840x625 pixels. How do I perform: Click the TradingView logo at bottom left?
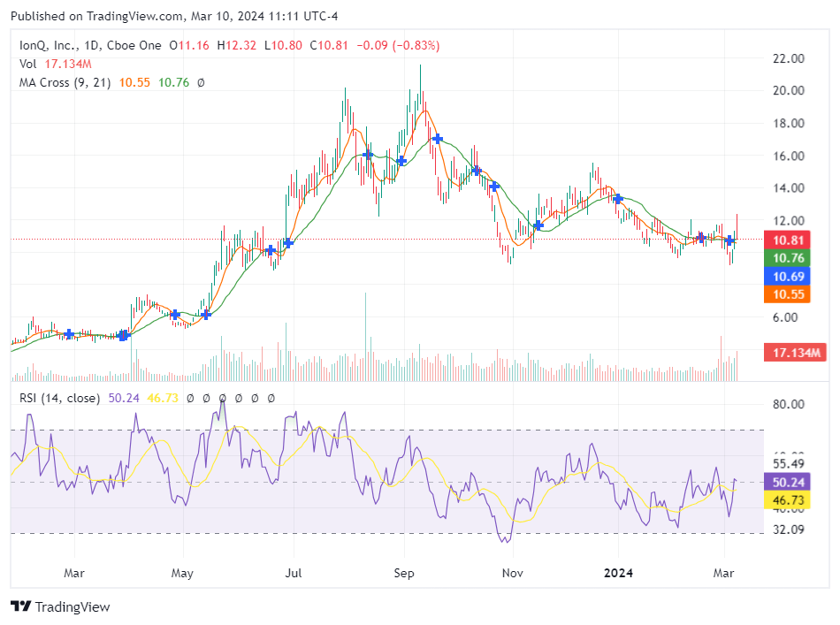[x=60, y=606]
